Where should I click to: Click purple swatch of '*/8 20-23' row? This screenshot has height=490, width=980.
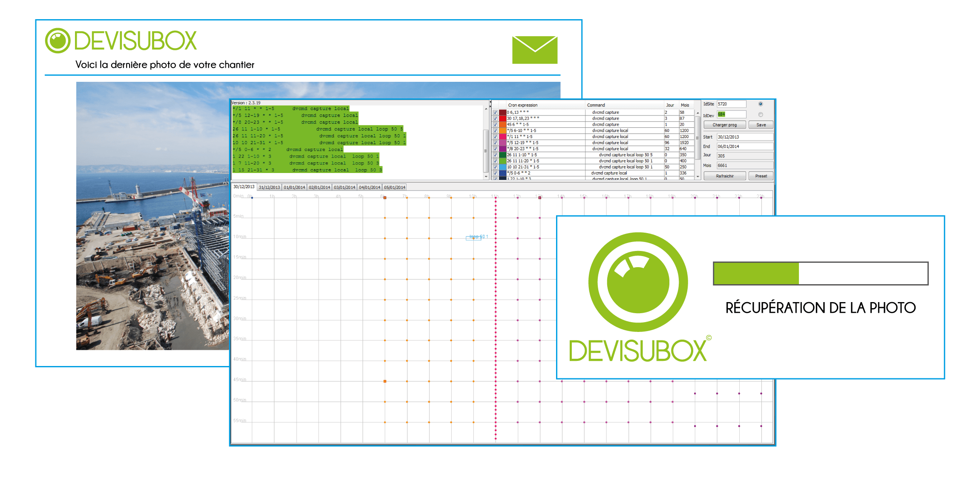click(x=503, y=149)
